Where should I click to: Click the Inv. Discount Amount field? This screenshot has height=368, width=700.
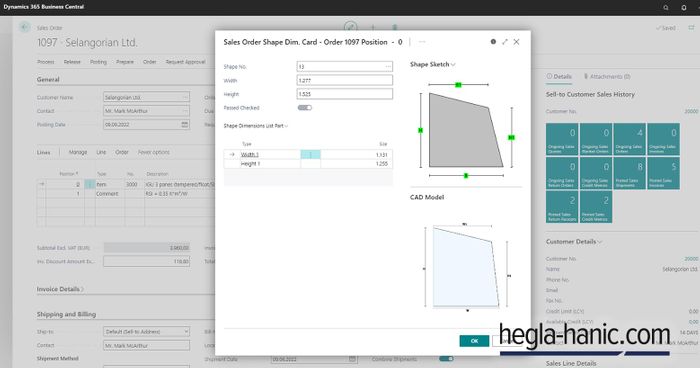click(x=146, y=261)
